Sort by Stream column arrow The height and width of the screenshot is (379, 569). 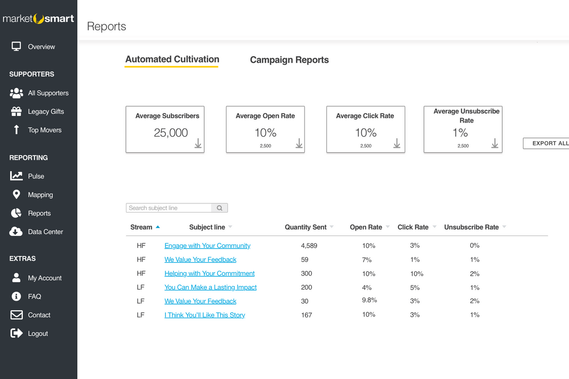(158, 227)
